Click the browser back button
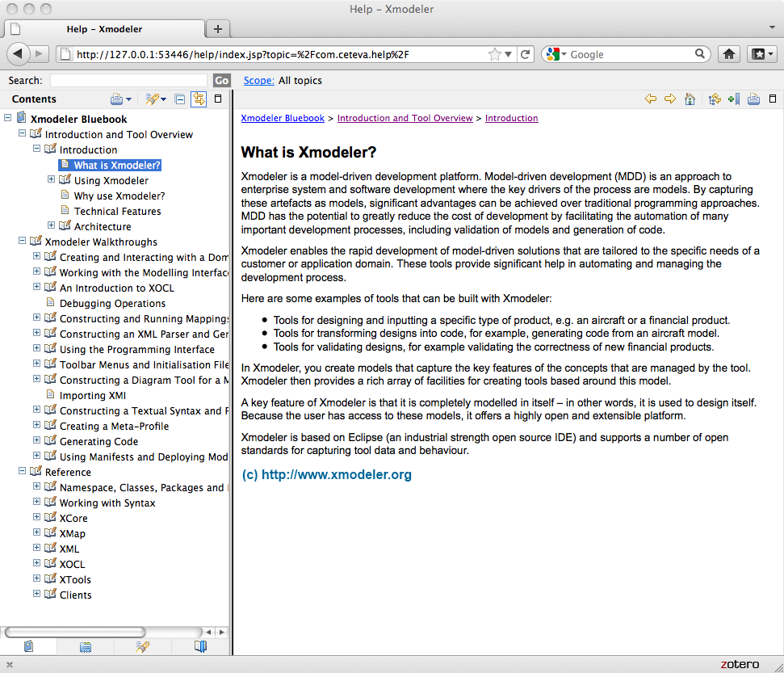Screen dimensions: 784x673 coord(18,53)
